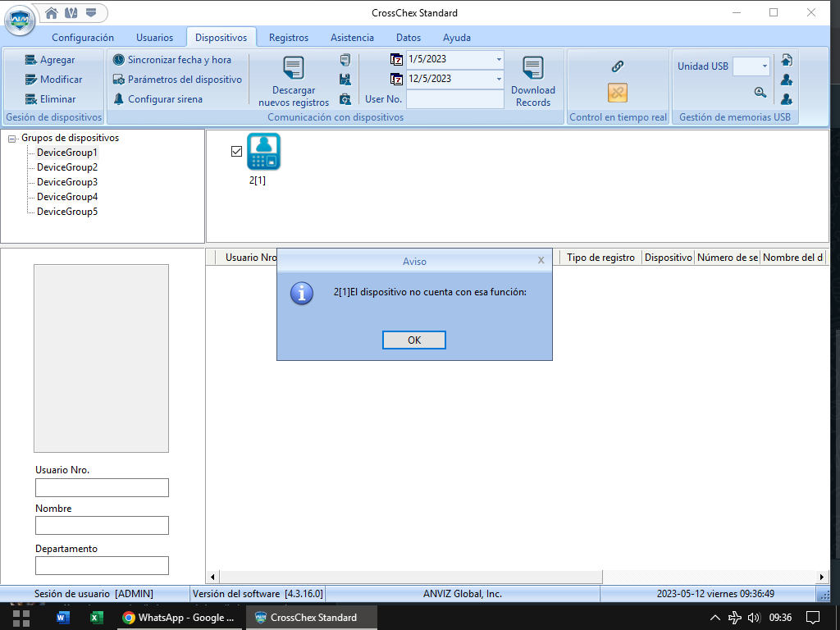Focus the User No. input field
The image size is (840, 630).
point(455,99)
